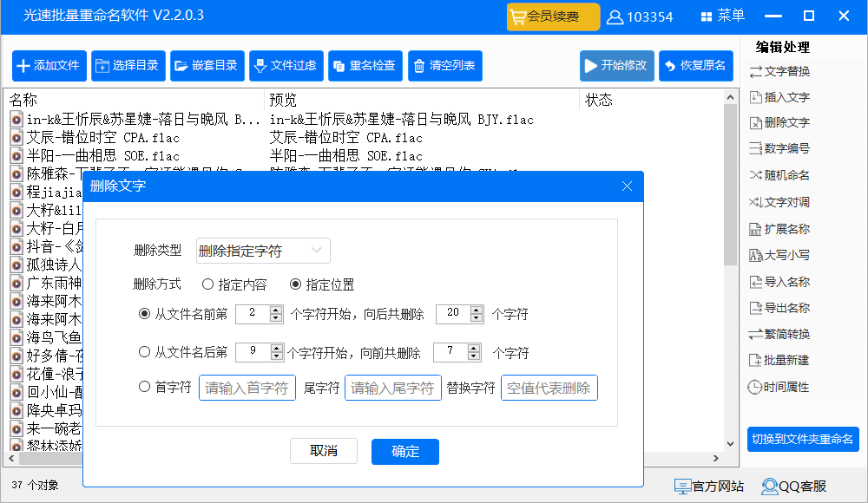Image resolution: width=868 pixels, height=503 pixels.
Task: Decrease the delete count below 20
Action: click(477, 318)
